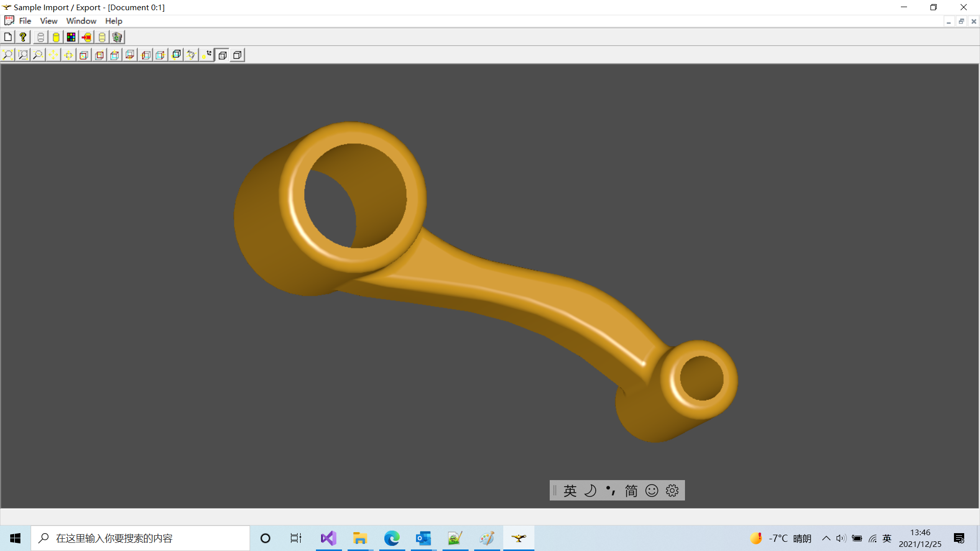Select the axonometric view
The height and width of the screenshot is (551, 980).
pyautogui.click(x=176, y=55)
